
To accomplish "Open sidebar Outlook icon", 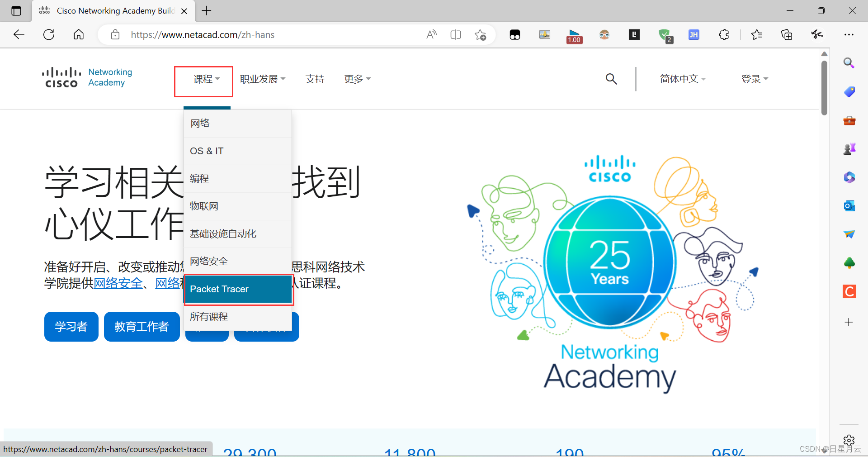I will (x=849, y=206).
